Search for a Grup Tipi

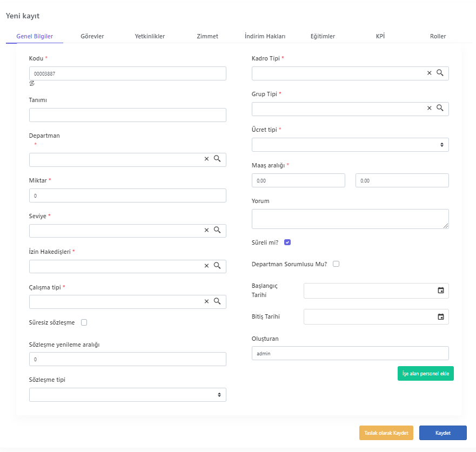[x=440, y=108]
